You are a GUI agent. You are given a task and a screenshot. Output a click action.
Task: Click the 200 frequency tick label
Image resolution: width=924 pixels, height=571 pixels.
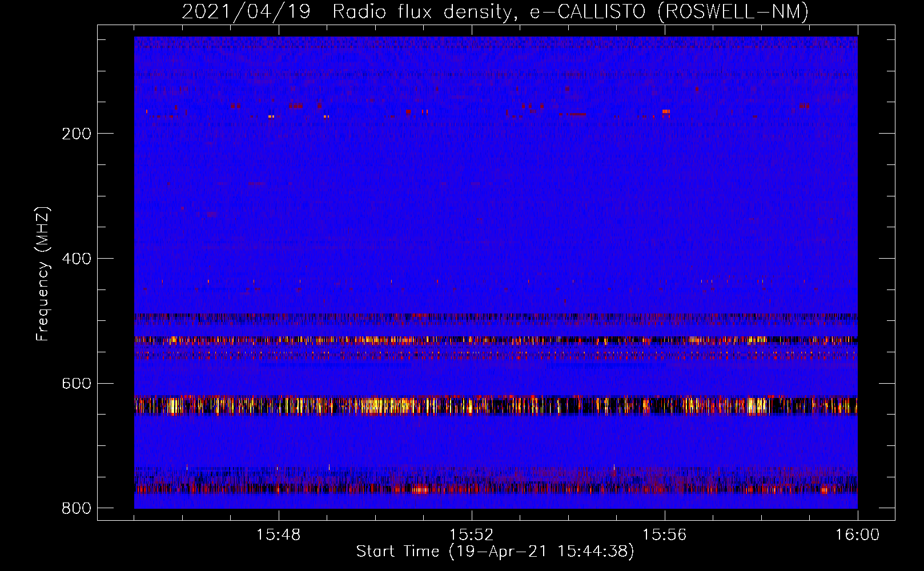click(77, 134)
